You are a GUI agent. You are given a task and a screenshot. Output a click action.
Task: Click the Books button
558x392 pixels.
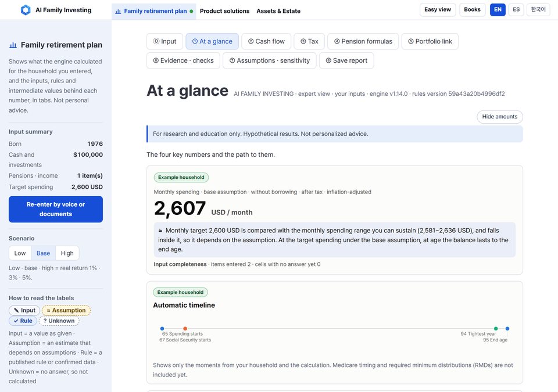tap(472, 10)
